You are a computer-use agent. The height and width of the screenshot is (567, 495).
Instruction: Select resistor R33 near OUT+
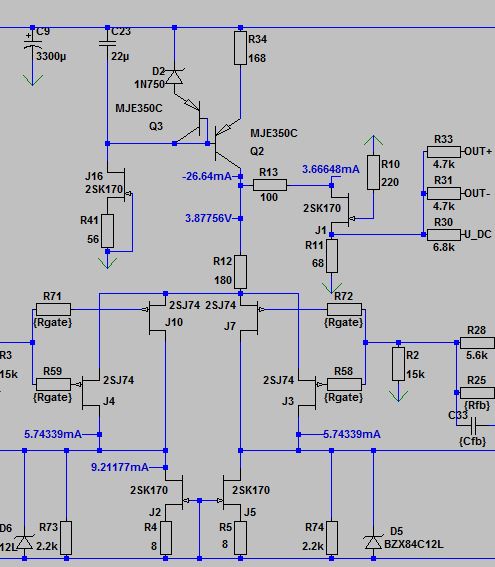click(x=444, y=152)
